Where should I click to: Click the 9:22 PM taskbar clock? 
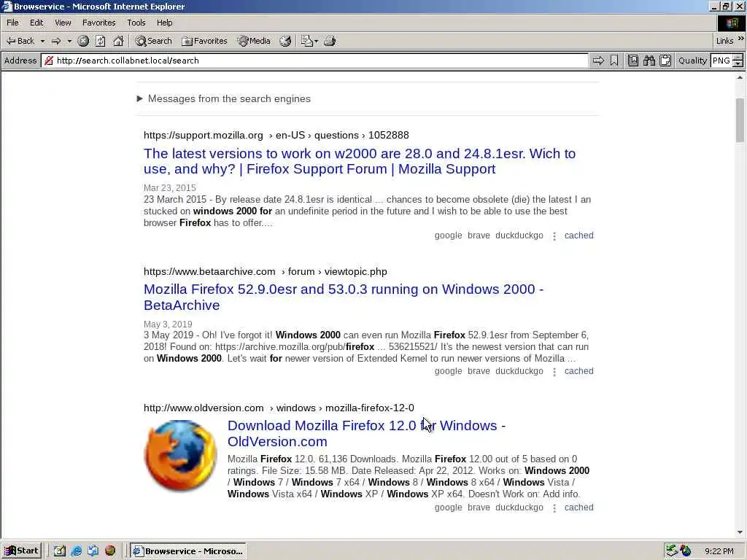tap(719, 551)
